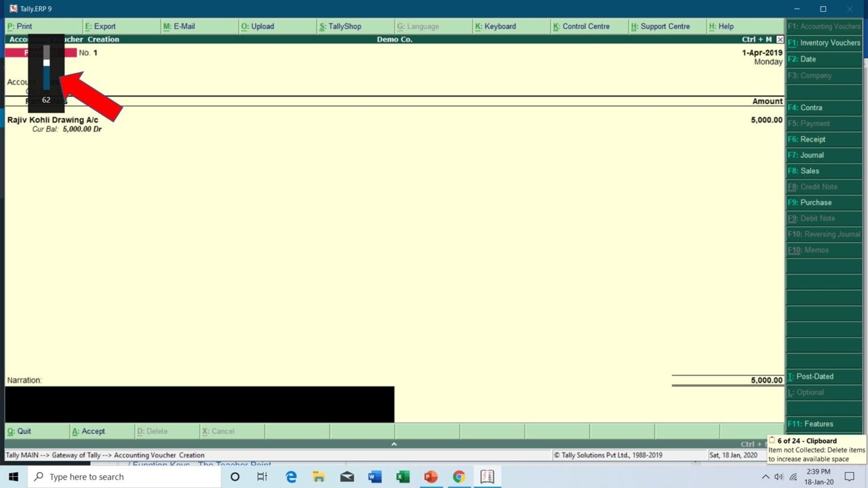Open M: E-Mail option
868x488 pixels.
199,26
